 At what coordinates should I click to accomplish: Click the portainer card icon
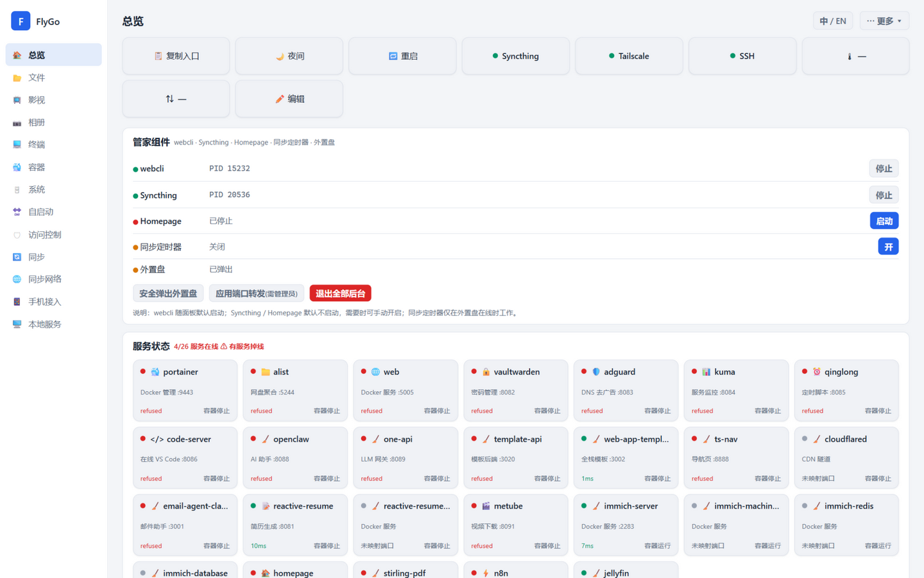[155, 372]
